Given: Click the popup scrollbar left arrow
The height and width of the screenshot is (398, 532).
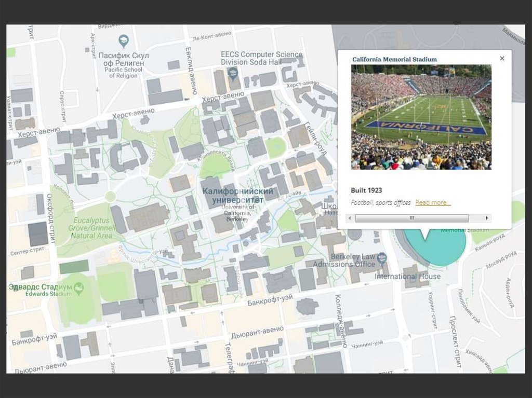Looking at the screenshot, I should pos(349,218).
